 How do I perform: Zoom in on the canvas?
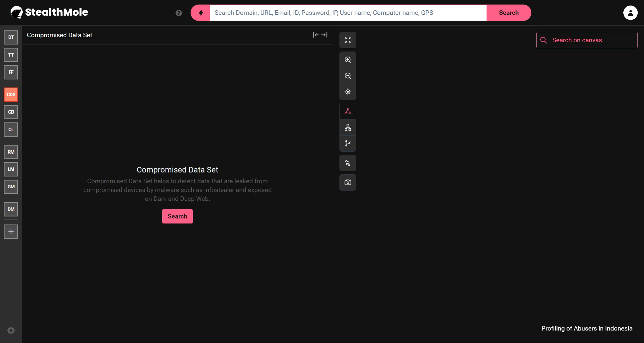pyautogui.click(x=348, y=60)
